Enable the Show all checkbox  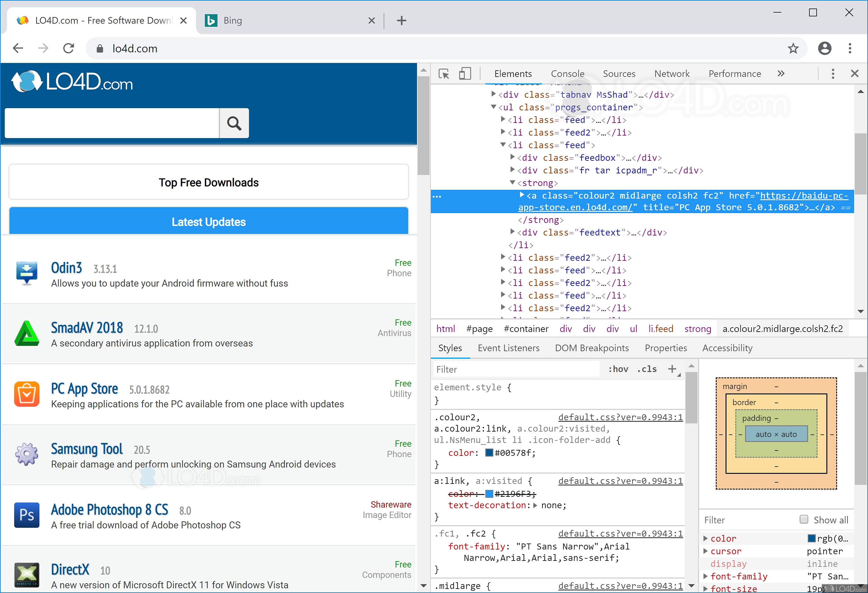(804, 520)
